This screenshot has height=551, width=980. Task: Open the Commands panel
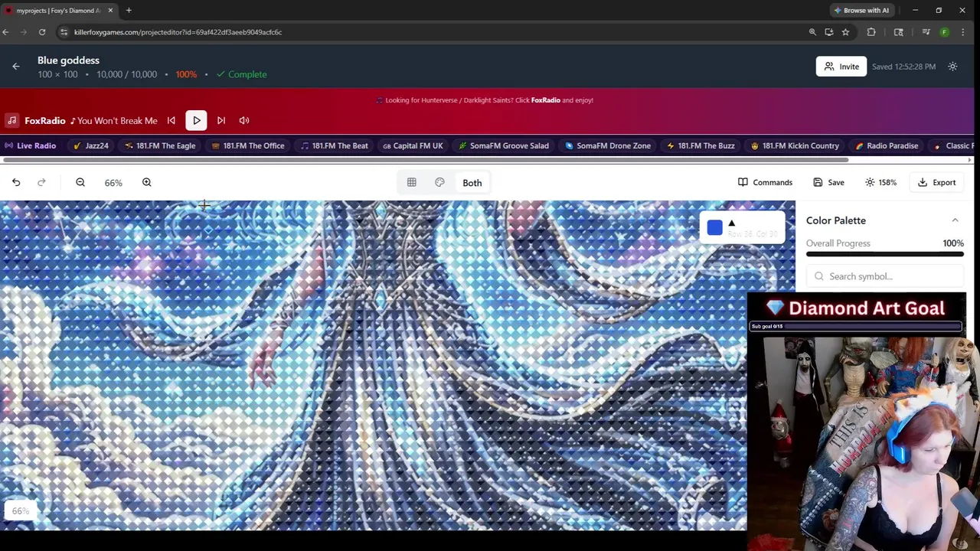click(x=765, y=182)
